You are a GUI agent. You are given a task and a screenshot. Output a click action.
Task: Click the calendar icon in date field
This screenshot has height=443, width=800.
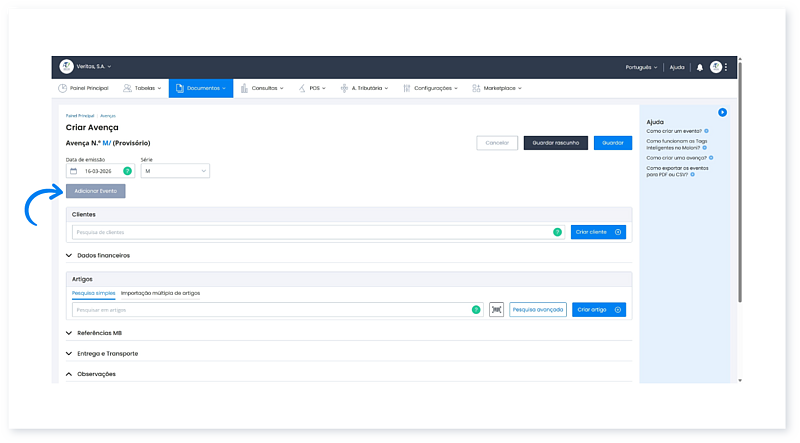click(73, 171)
